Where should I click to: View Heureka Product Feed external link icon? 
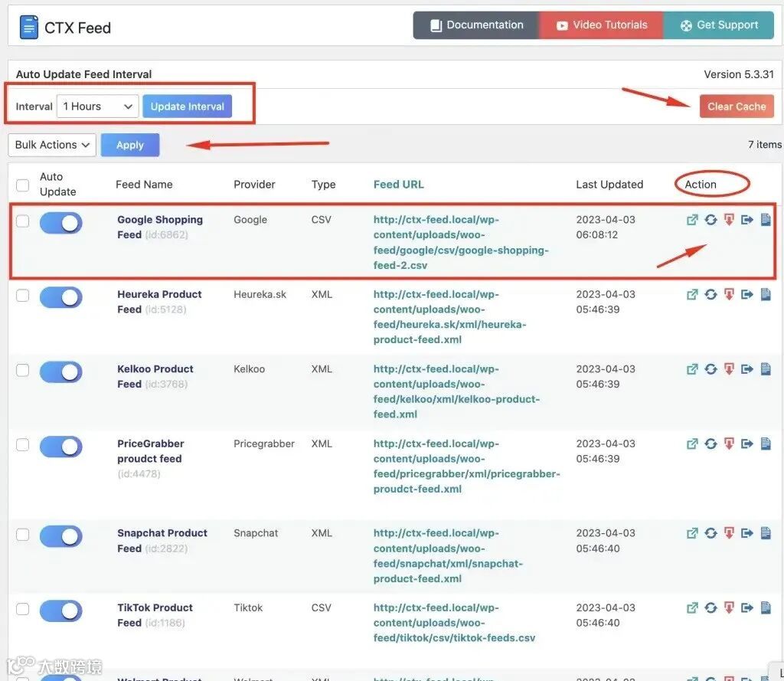(692, 294)
